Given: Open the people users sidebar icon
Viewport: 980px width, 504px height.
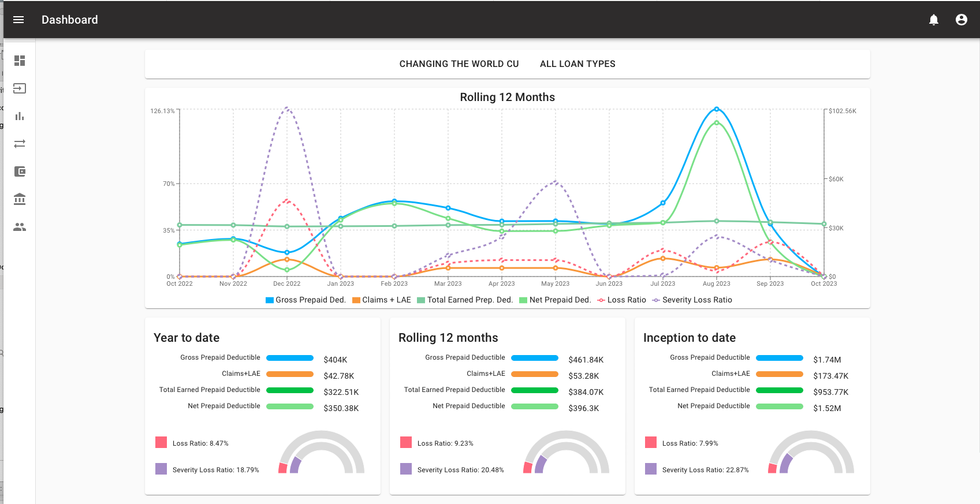Looking at the screenshot, I should click(x=20, y=227).
